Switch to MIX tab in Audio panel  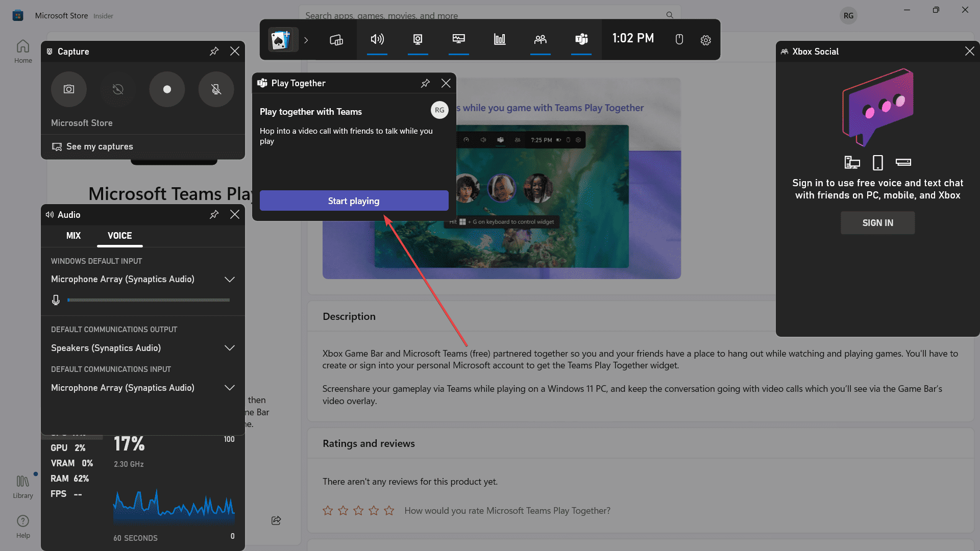(x=73, y=236)
